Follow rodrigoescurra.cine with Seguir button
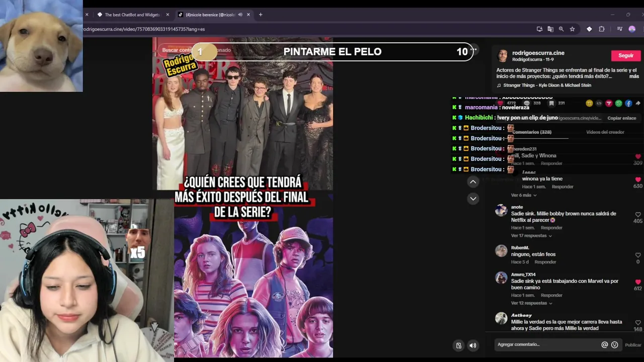 click(626, 55)
